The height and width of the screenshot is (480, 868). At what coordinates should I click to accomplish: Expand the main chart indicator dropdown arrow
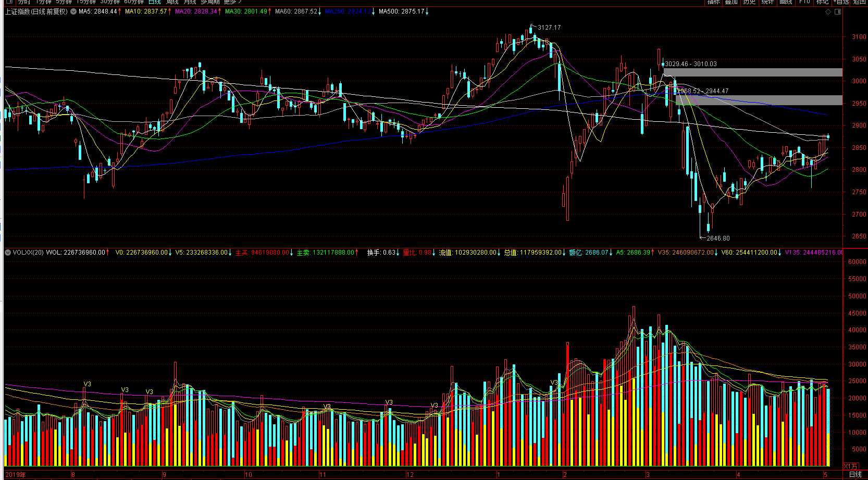click(73, 11)
